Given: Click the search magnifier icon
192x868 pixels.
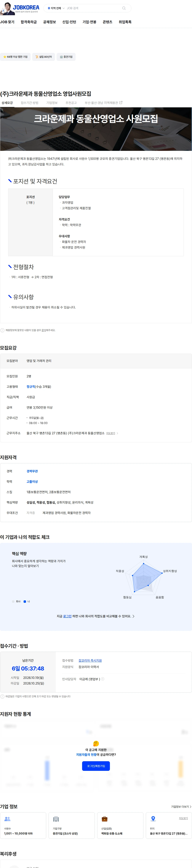Looking at the screenshot, I should pyautogui.click(x=124, y=8).
